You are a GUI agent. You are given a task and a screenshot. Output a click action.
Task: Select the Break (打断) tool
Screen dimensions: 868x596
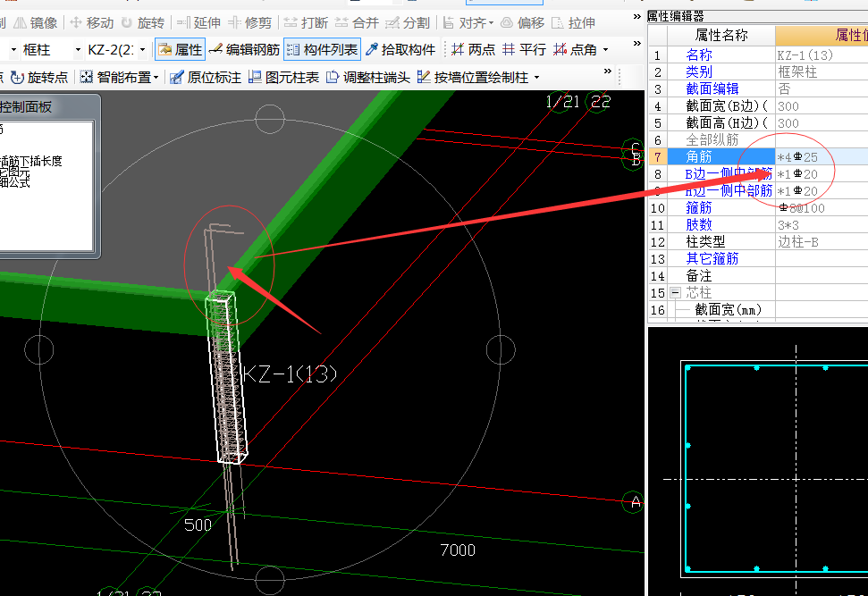(x=306, y=22)
